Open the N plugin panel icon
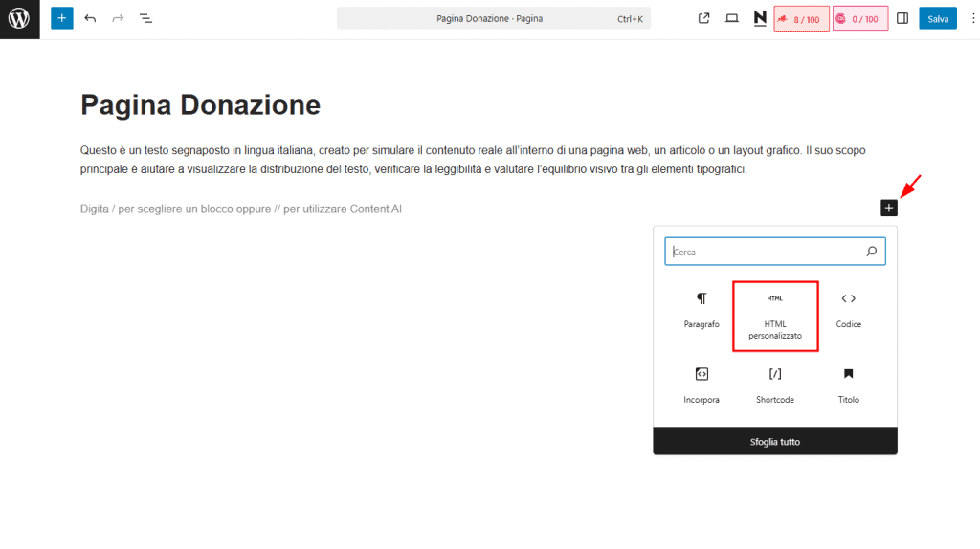The height and width of the screenshot is (549, 980). (760, 19)
